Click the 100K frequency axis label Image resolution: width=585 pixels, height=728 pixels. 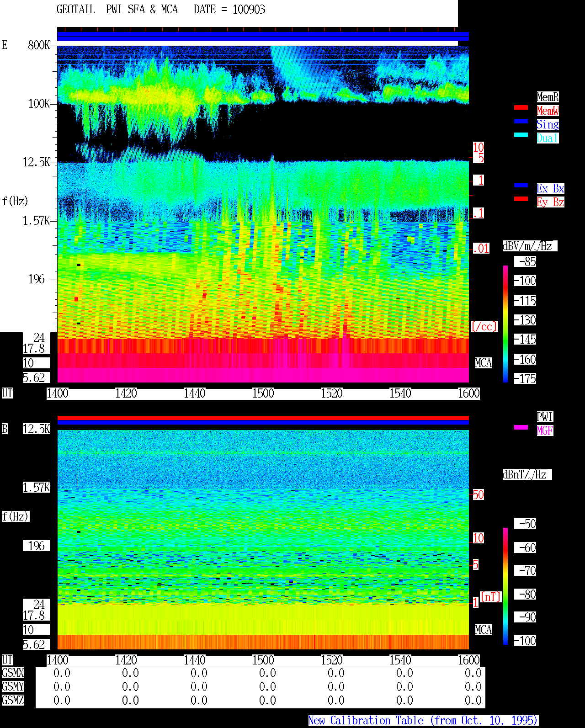(x=39, y=104)
